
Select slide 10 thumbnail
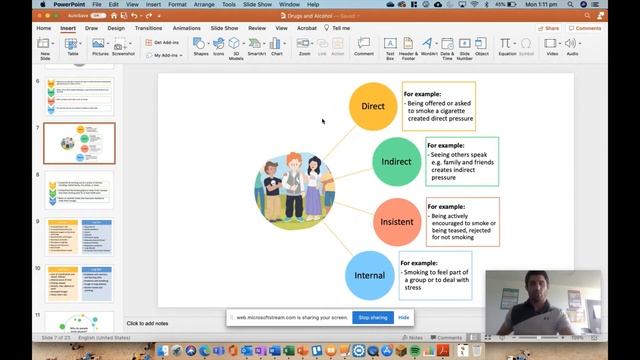[80, 283]
